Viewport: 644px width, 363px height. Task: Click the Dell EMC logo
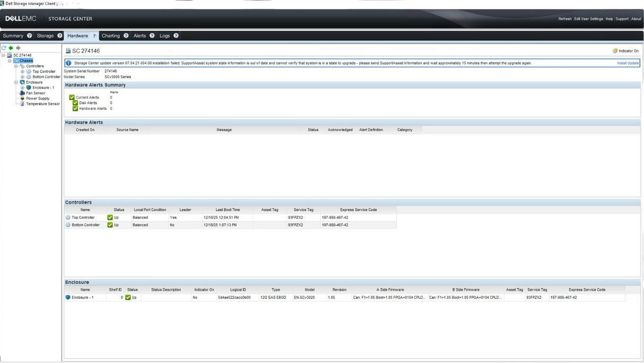[x=21, y=19]
